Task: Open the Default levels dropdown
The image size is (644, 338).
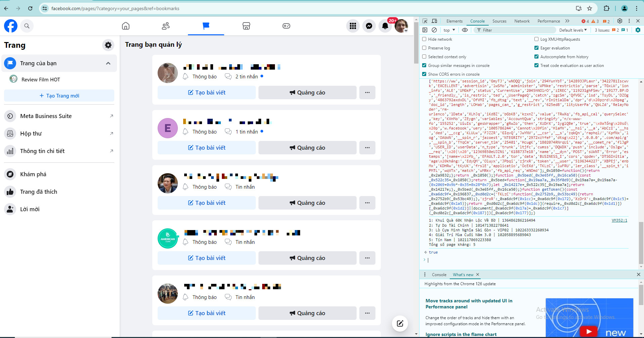Action: [573, 30]
